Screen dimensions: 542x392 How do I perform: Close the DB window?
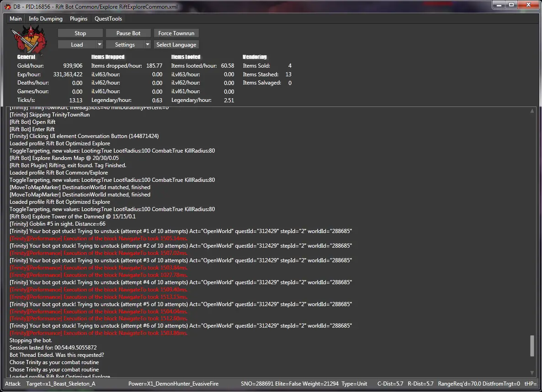point(528,5)
